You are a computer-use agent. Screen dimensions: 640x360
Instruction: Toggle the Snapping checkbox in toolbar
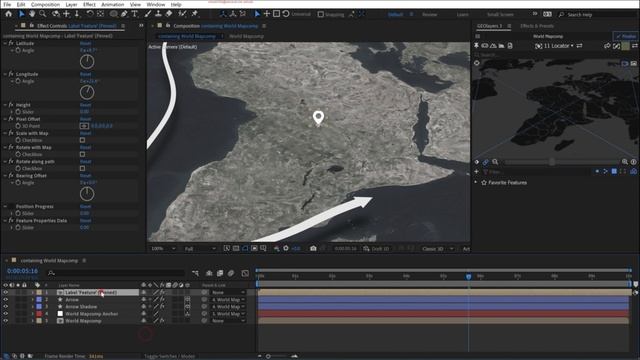coord(321,14)
